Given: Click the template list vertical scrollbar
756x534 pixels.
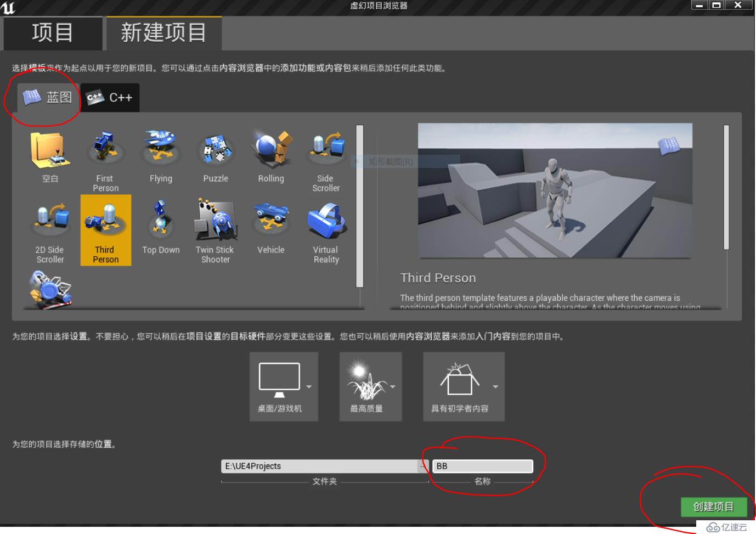Looking at the screenshot, I should pyautogui.click(x=360, y=206).
